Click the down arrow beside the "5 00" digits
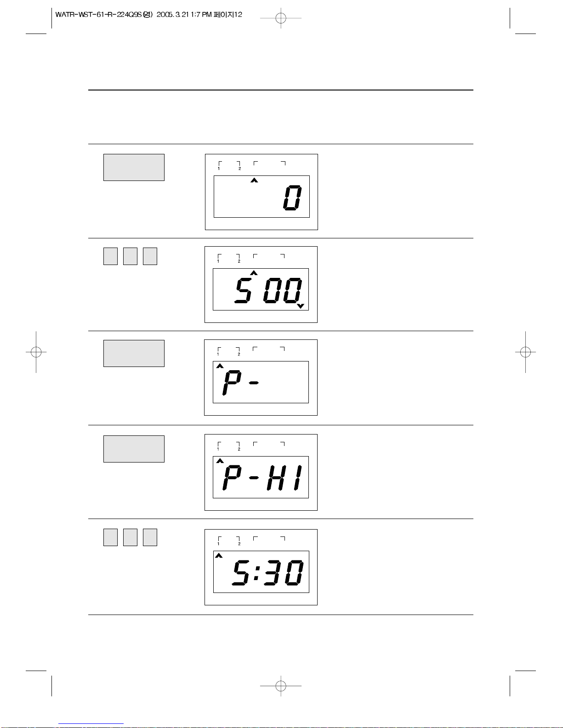 click(x=301, y=306)
